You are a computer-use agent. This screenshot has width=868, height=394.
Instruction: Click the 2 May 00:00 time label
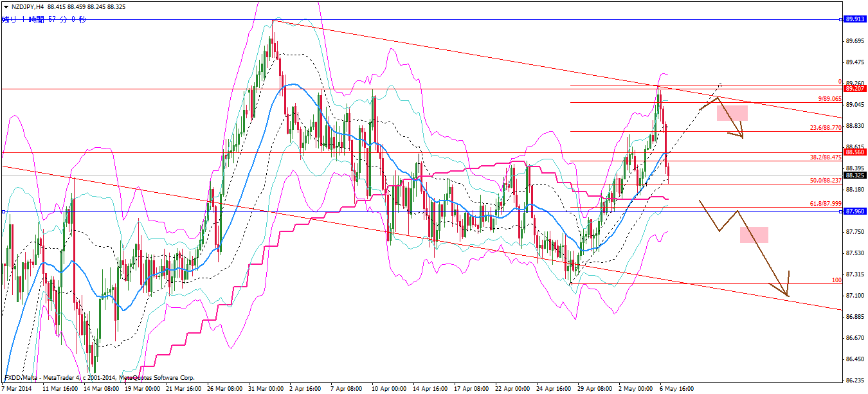coord(635,389)
